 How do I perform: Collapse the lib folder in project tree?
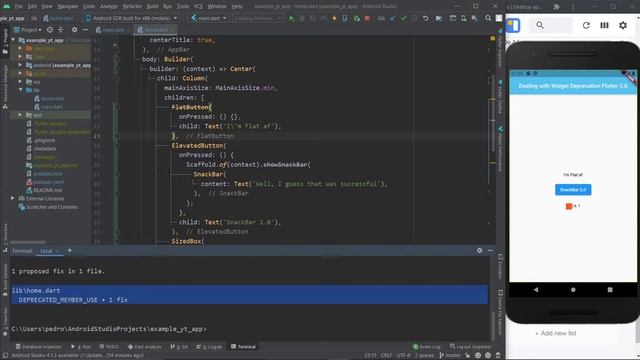[20, 90]
